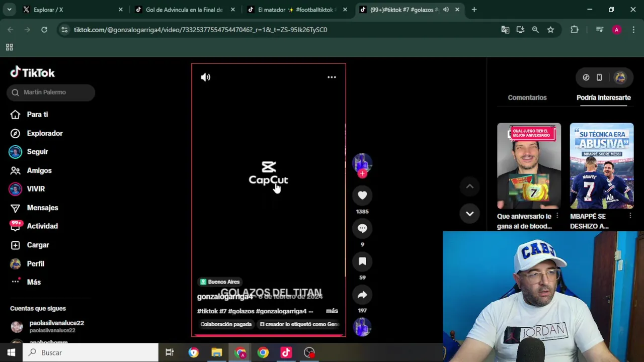Save the video with the bookmark icon
The image size is (644, 362).
[362, 261]
